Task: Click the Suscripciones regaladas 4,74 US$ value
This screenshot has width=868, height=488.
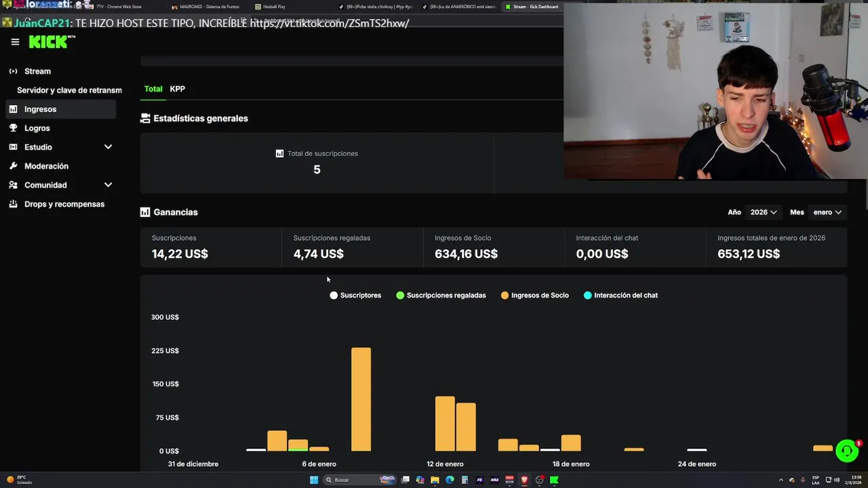Action: click(319, 254)
